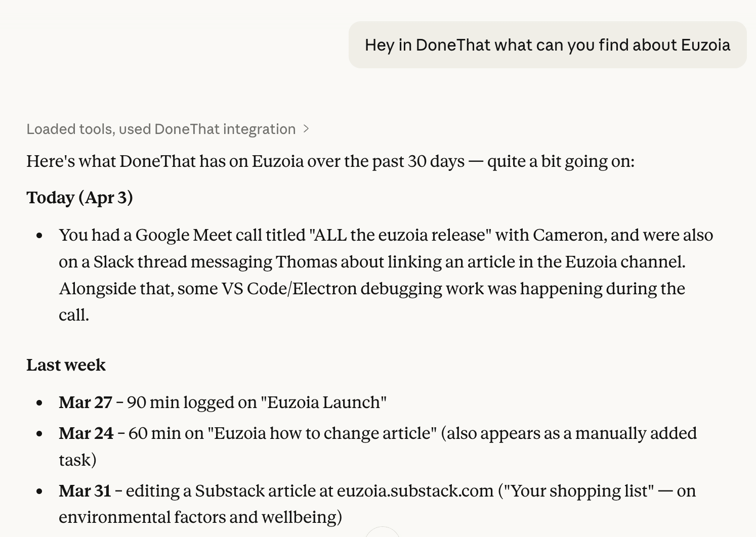756x537 pixels.
Task: Click the bold 'Mar 24' date label
Action: point(86,433)
